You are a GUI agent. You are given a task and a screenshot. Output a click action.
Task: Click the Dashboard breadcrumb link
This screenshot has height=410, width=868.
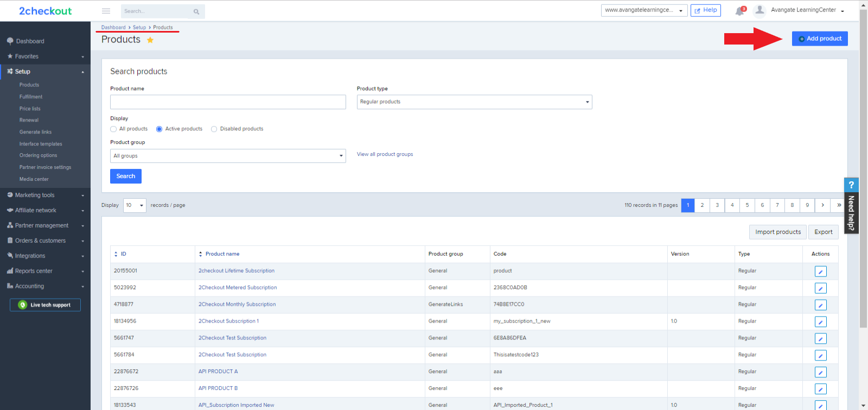click(113, 27)
